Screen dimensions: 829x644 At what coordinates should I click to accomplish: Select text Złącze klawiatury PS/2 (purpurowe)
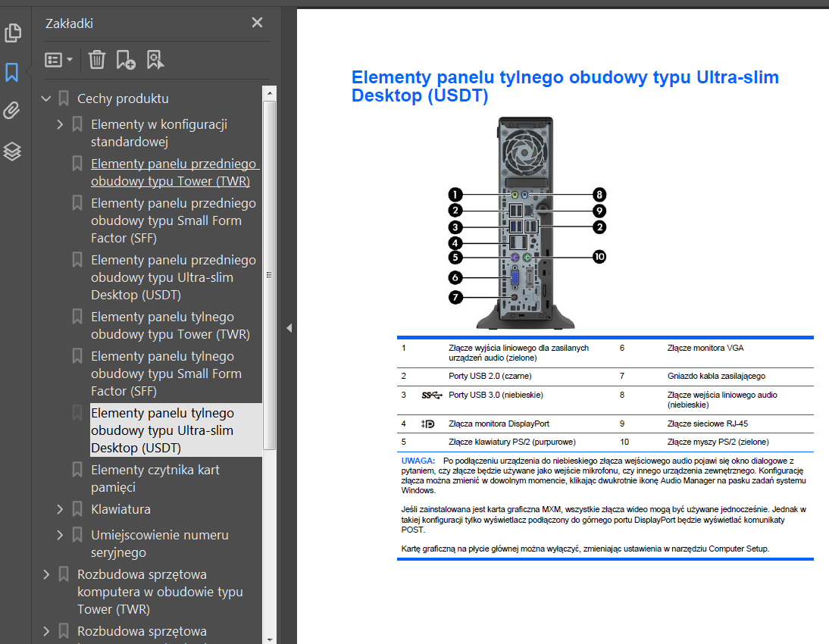(x=512, y=442)
